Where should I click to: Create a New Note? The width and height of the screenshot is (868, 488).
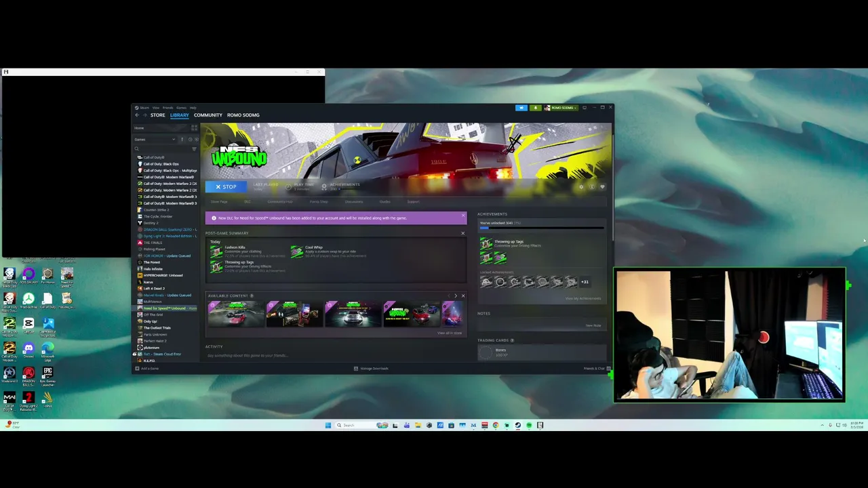[593, 326]
